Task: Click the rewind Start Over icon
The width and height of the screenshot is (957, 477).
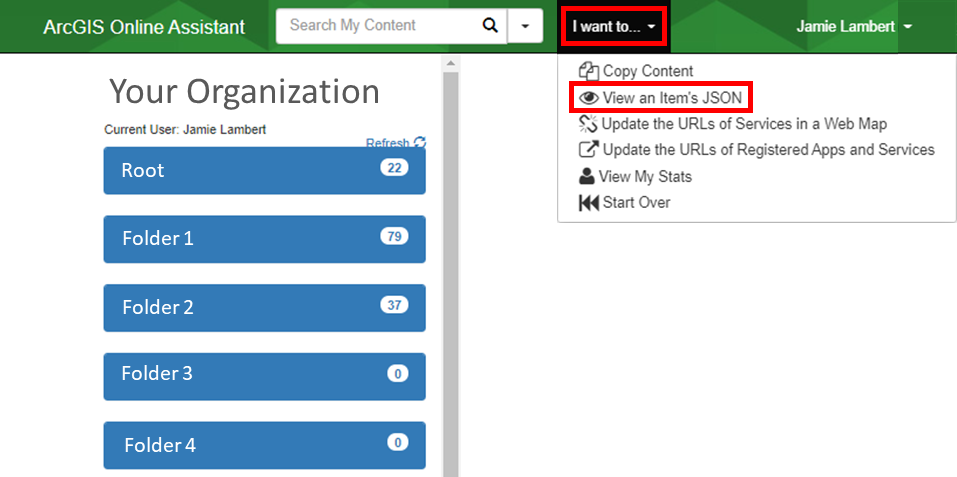Action: tap(588, 203)
